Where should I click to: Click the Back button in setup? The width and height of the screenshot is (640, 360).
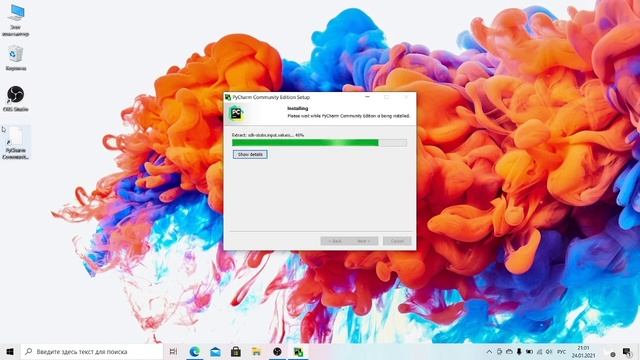pos(335,241)
